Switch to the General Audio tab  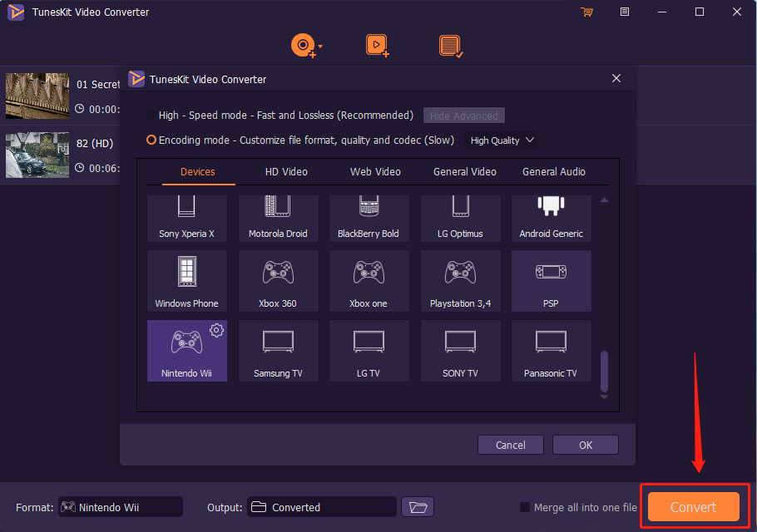(554, 172)
